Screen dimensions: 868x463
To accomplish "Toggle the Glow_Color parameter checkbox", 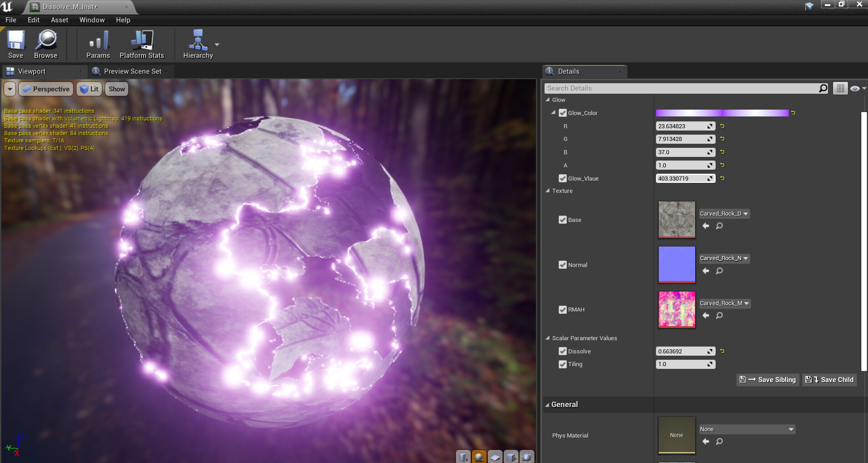I will pos(563,113).
